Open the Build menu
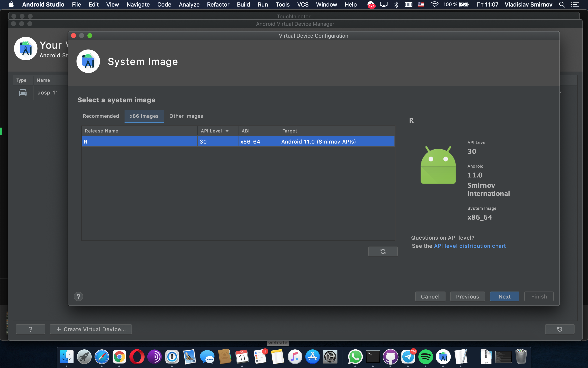 (243, 5)
